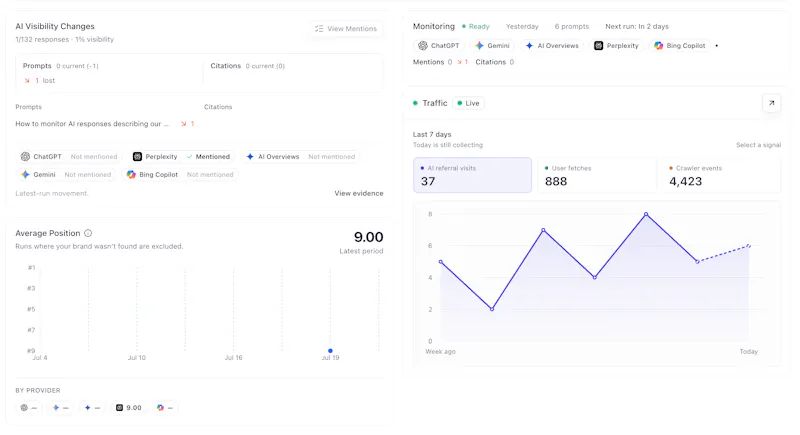Click the View evidence link
This screenshot has height=435, width=800.
coord(359,193)
